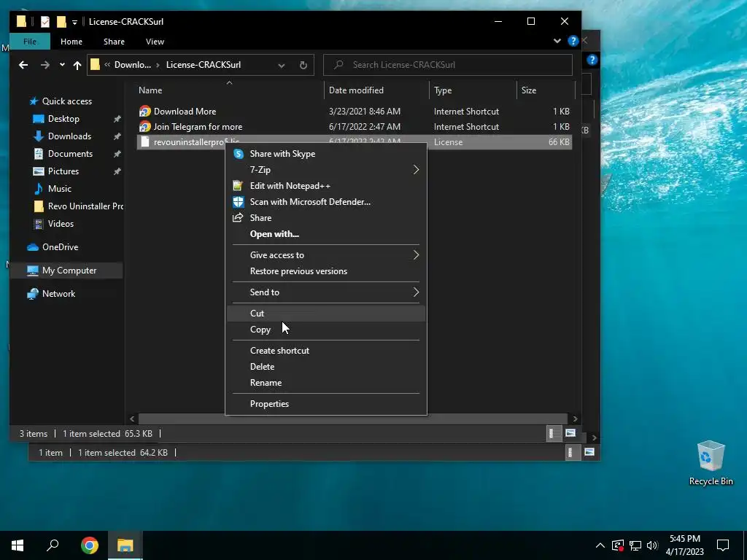Viewport: 747px width, 560px height.
Task: Refresh the License-CRACKSurl folder
Action: click(303, 65)
